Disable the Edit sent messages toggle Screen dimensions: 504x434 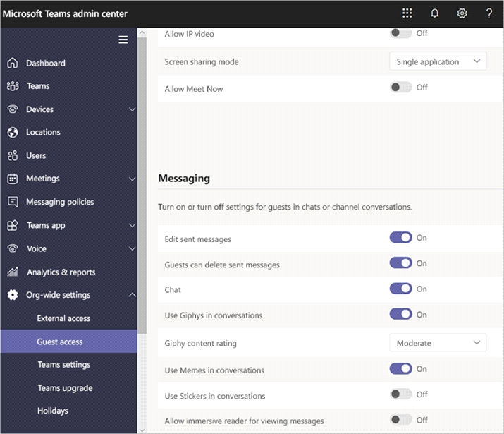click(401, 238)
